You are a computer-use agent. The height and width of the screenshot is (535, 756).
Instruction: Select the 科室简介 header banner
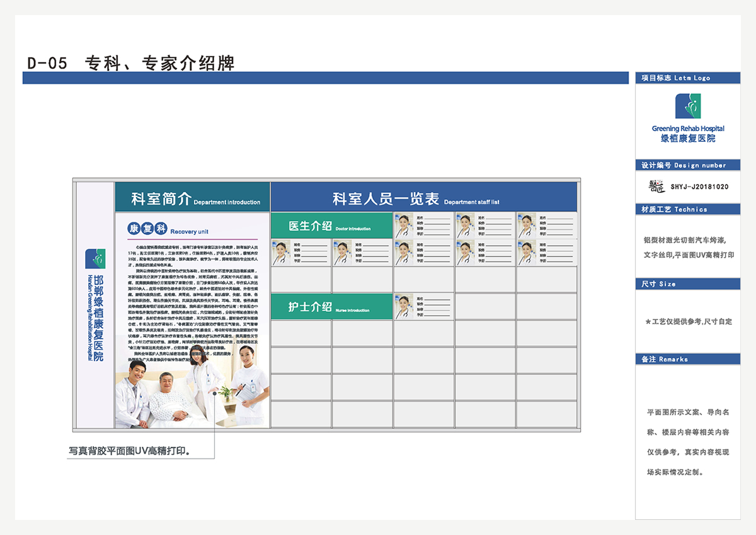(193, 198)
